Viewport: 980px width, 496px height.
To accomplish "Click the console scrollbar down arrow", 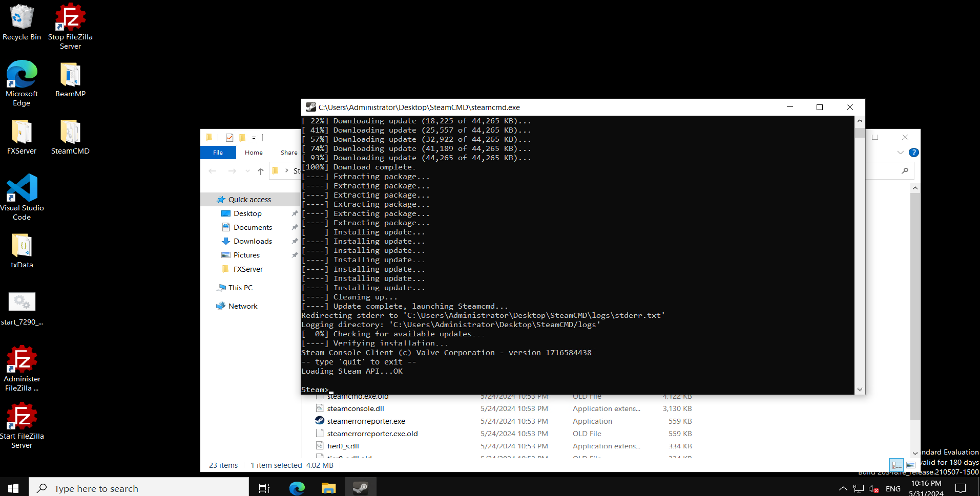I will (860, 390).
